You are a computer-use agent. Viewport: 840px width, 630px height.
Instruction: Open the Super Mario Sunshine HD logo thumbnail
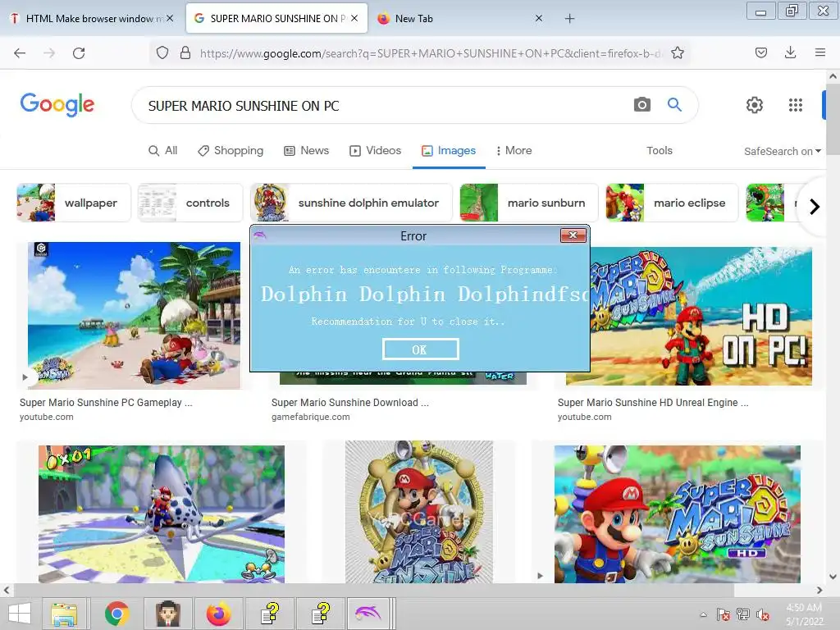coord(677,514)
